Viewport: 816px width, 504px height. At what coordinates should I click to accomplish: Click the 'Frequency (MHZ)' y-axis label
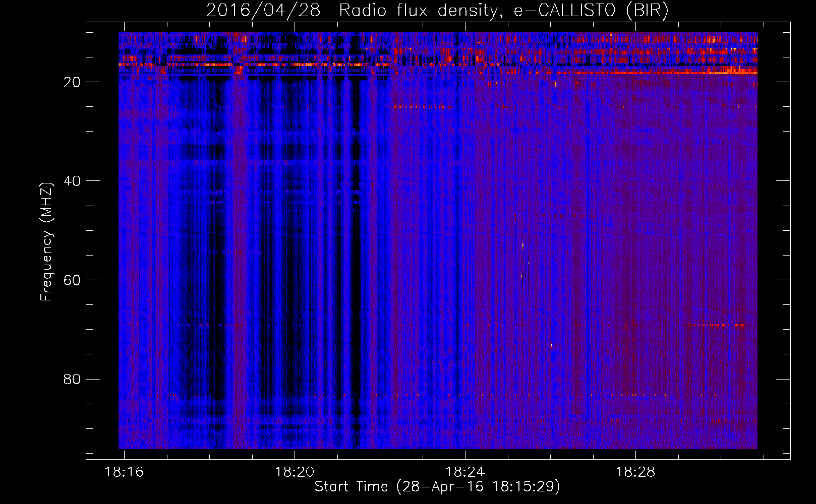46,242
